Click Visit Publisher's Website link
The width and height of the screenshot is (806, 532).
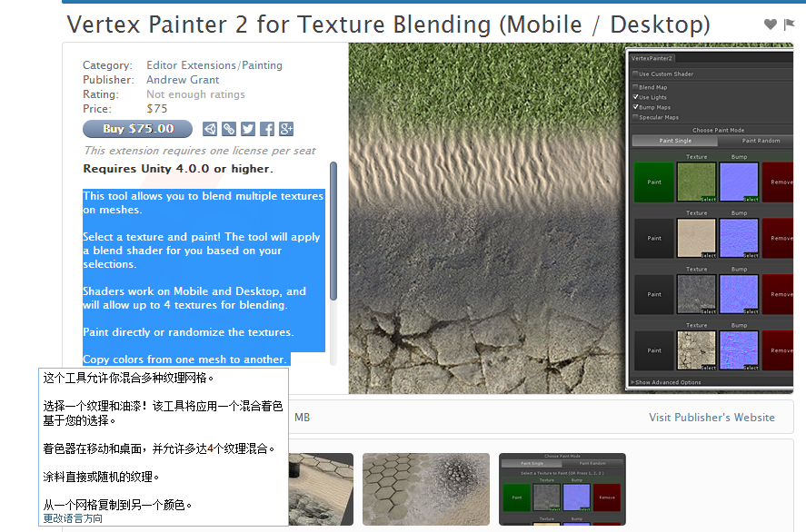click(x=711, y=418)
